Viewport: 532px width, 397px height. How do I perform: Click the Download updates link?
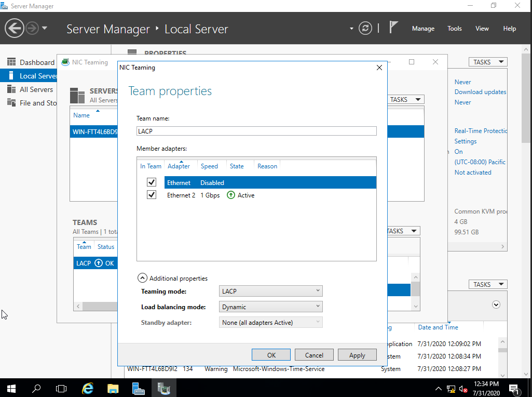pyautogui.click(x=480, y=92)
